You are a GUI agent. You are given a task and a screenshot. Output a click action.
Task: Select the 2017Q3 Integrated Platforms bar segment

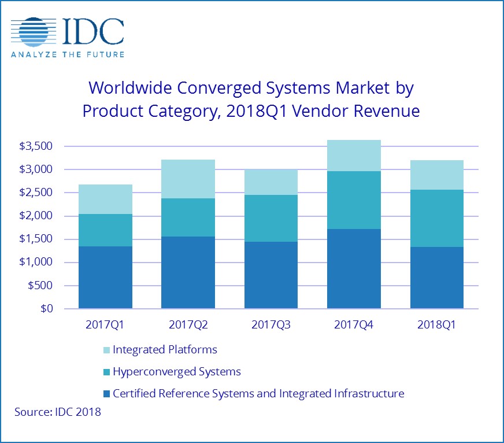[271, 182]
